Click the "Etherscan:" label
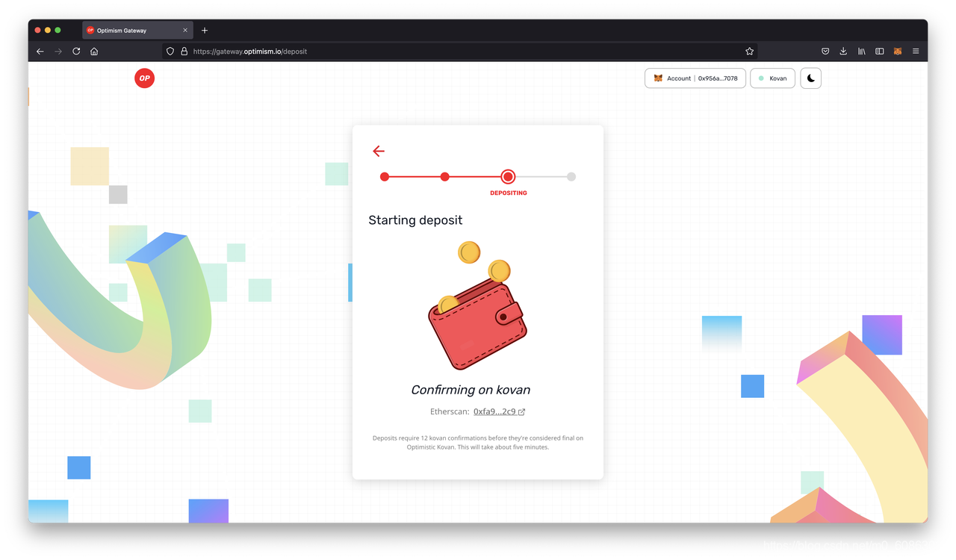This screenshot has height=560, width=956. coord(450,411)
